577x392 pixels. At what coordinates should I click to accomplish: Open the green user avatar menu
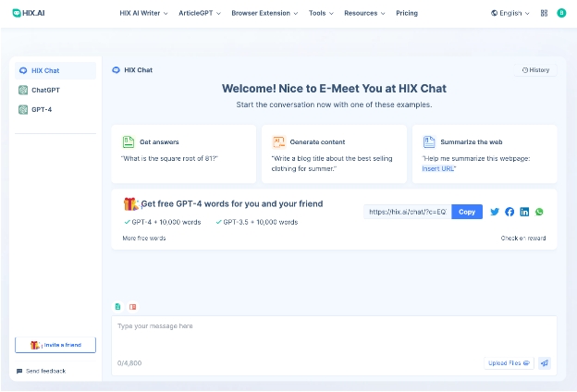(x=561, y=13)
